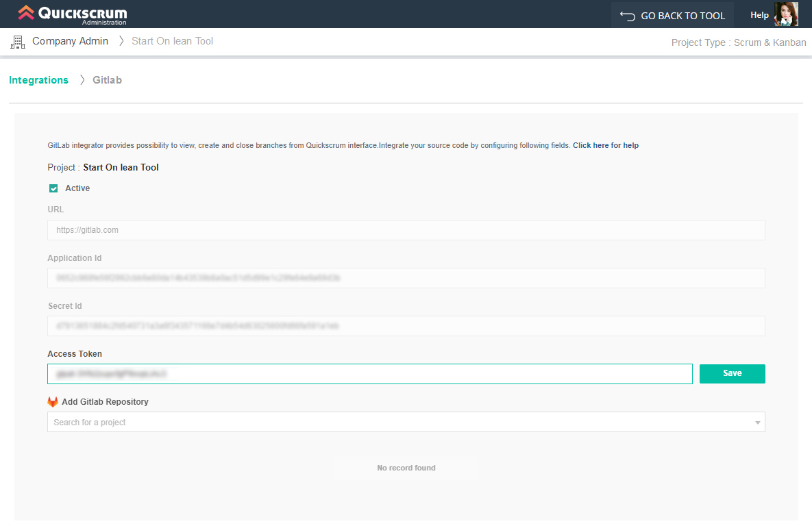This screenshot has height=528, width=812.
Task: Open the user profile avatar
Action: 786,14
